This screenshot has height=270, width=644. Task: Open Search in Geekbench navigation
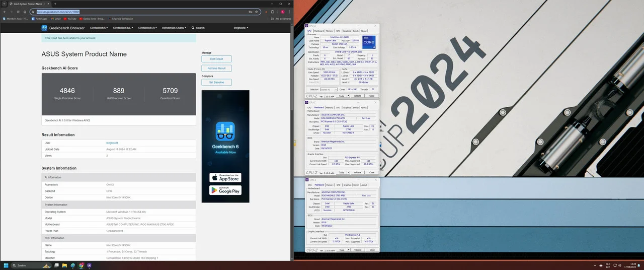click(x=198, y=28)
